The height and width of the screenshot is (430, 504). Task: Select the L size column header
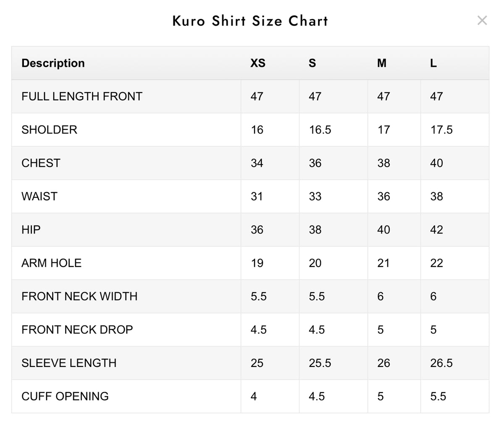click(x=433, y=63)
